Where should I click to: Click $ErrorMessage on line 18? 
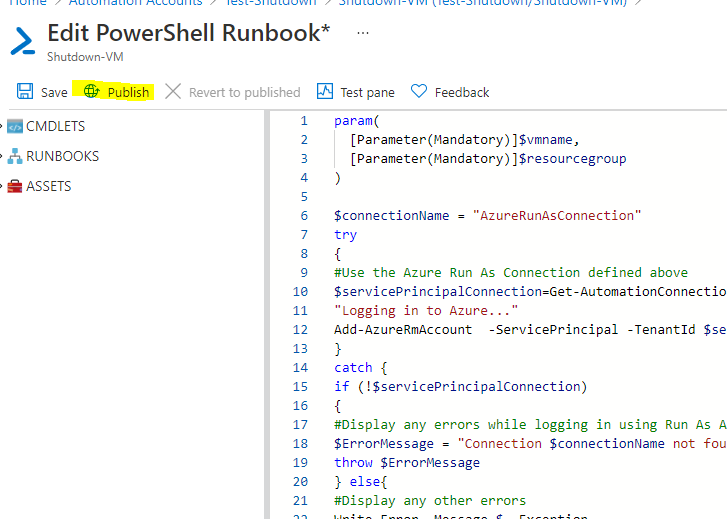[383, 444]
